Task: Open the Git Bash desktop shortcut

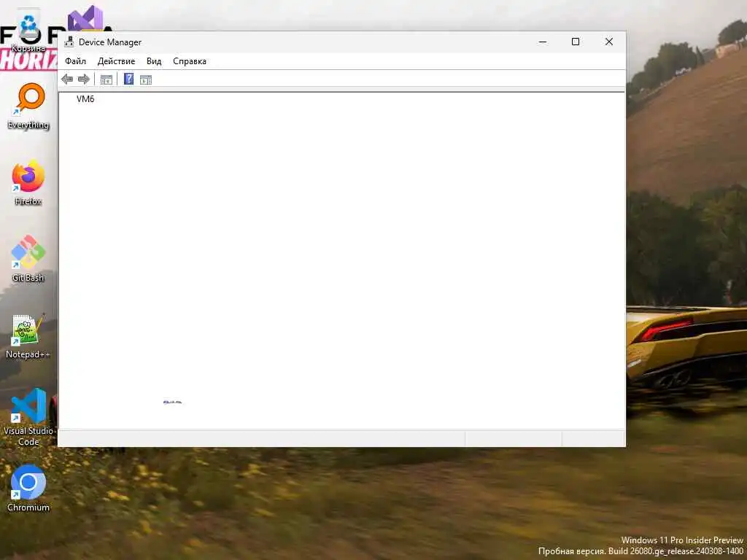Action: click(28, 259)
